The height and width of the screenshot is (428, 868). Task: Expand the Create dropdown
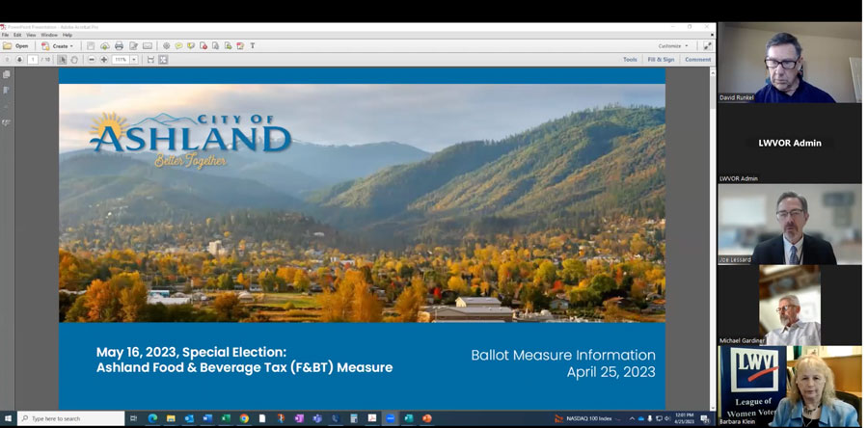[57, 46]
